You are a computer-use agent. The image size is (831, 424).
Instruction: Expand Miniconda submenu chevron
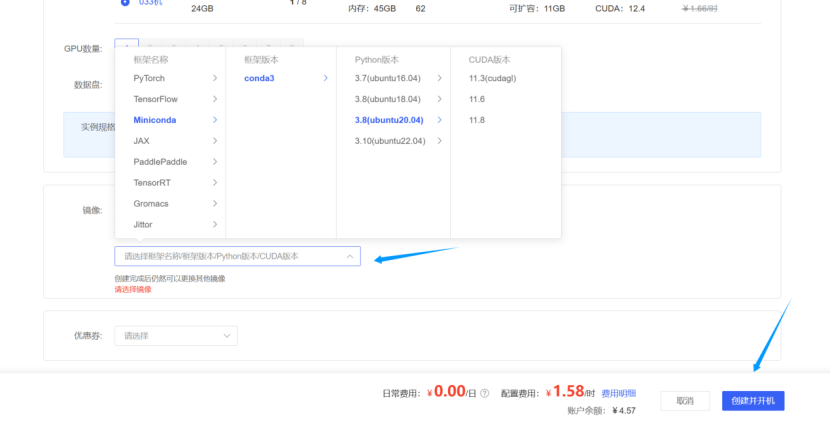click(x=215, y=120)
